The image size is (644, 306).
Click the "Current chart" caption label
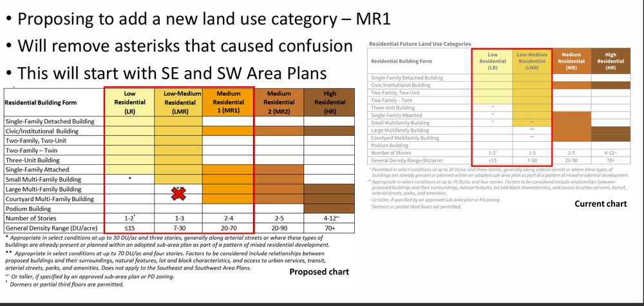[x=600, y=204]
